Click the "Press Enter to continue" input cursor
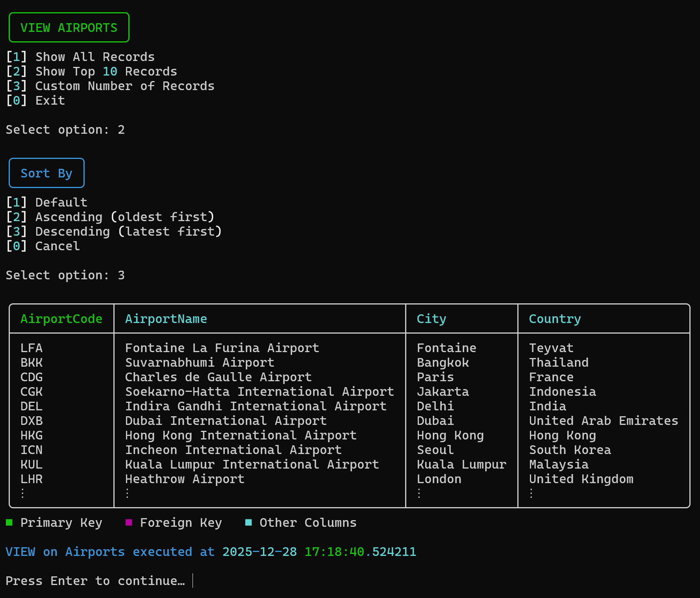The width and height of the screenshot is (700, 598). 192,580
